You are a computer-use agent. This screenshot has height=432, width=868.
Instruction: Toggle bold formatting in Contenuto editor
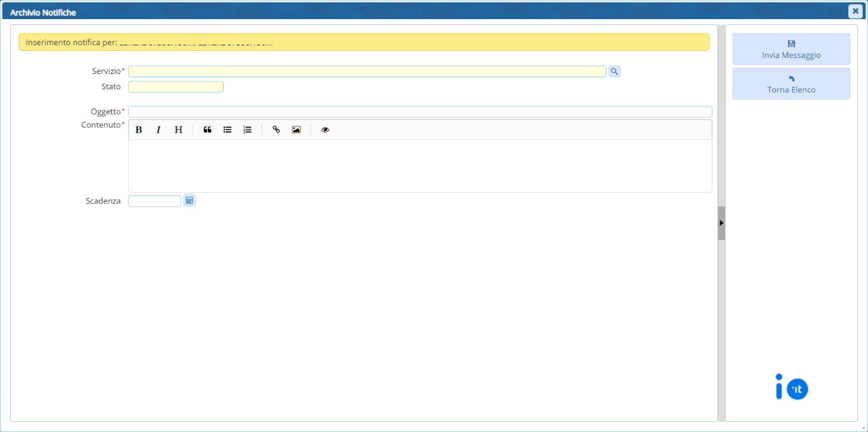(x=138, y=130)
